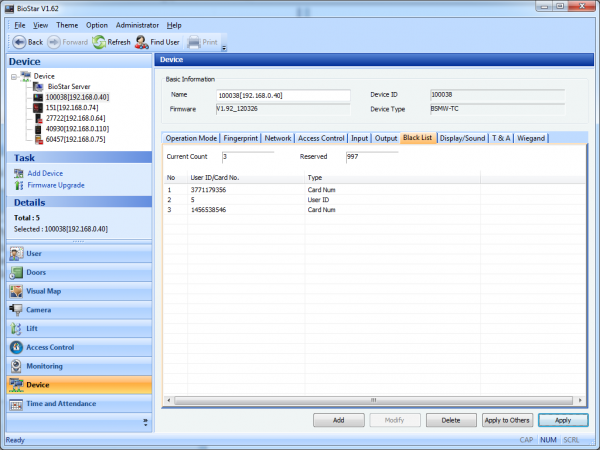
Task: Click the device Name input field
Action: tap(283, 96)
